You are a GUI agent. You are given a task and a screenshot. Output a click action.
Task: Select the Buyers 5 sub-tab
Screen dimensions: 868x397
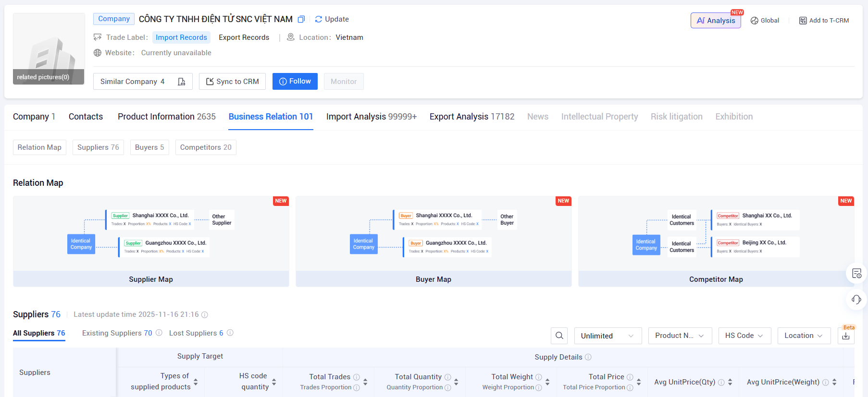(149, 147)
